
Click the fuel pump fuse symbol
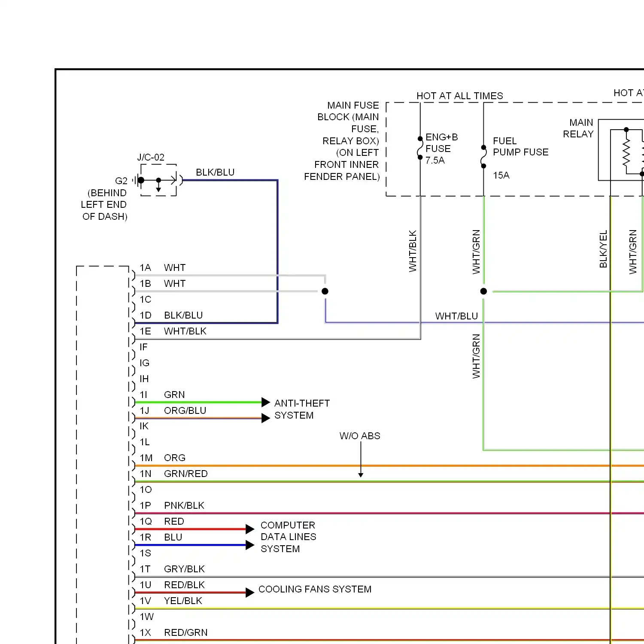[484, 157]
